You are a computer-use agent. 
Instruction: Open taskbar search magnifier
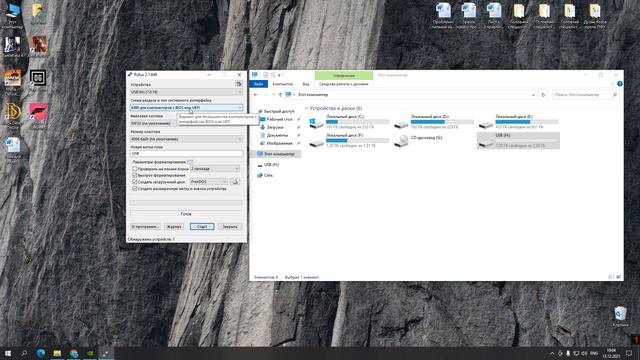coord(24,353)
